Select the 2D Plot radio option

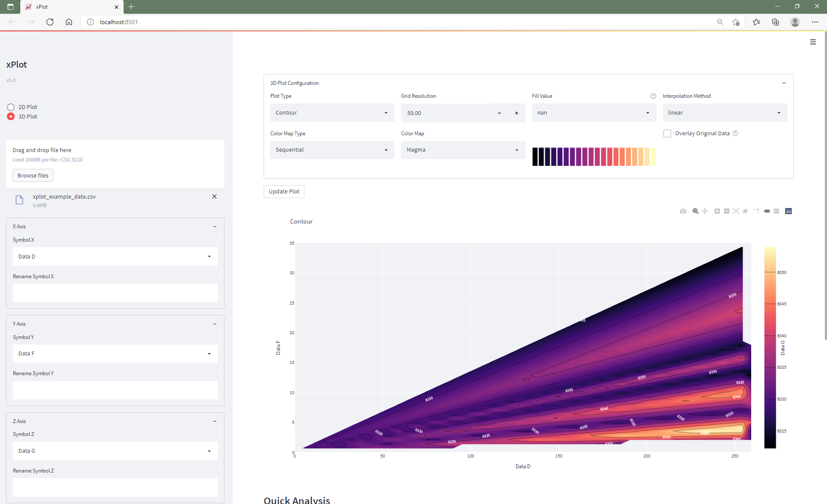(x=11, y=107)
